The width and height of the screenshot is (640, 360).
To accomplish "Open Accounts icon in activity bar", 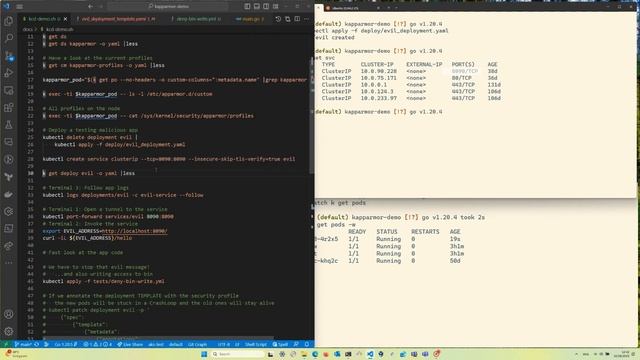I will click(x=9, y=314).
